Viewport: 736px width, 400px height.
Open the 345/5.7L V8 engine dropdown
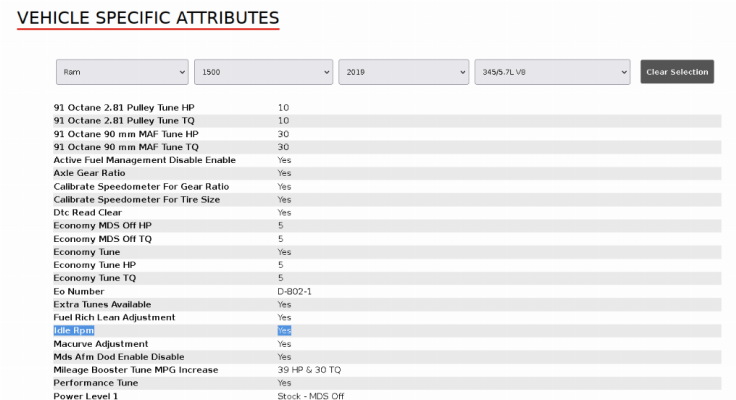click(552, 72)
